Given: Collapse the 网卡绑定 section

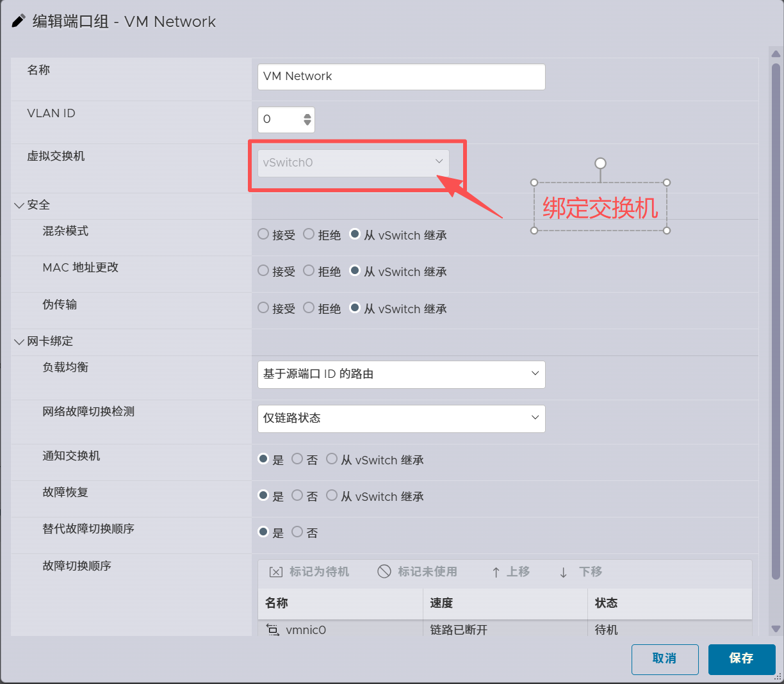Looking at the screenshot, I should tap(19, 342).
